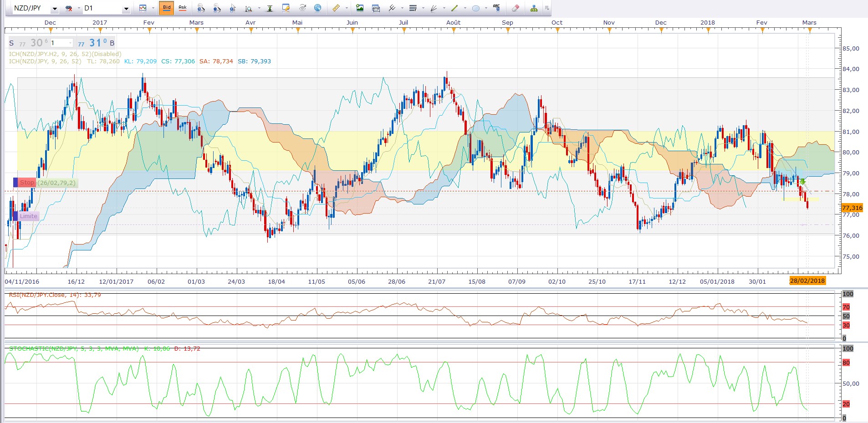868x423 pixels.
Task: Toggle the Ask price display
Action: 183,8
